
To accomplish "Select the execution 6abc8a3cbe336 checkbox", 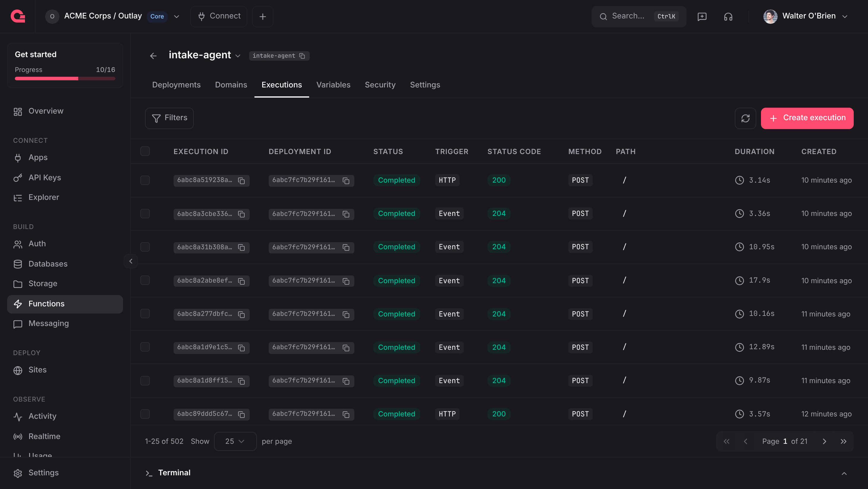I will (145, 214).
